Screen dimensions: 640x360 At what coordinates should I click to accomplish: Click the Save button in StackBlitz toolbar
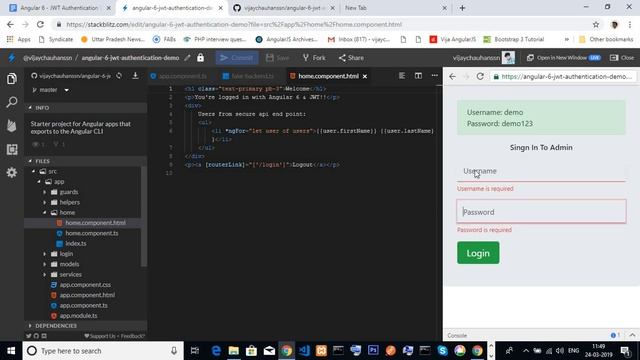point(278,58)
